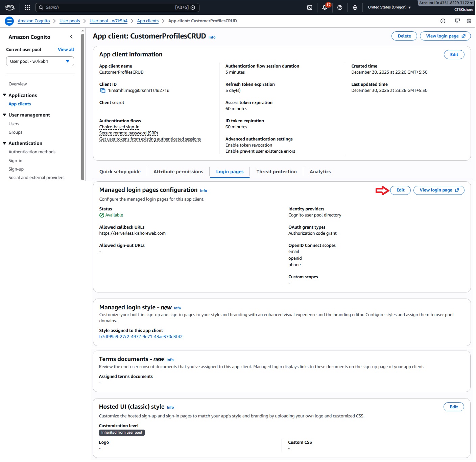Copy the Client ID to clipboard

click(x=103, y=91)
